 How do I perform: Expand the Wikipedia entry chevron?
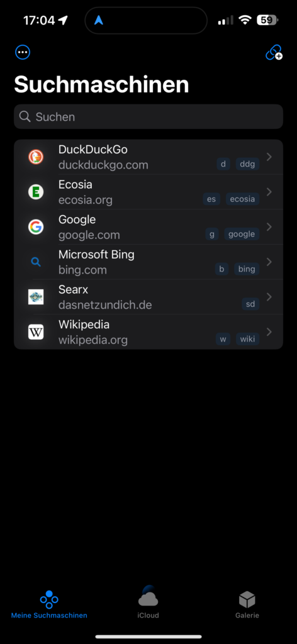click(x=269, y=331)
